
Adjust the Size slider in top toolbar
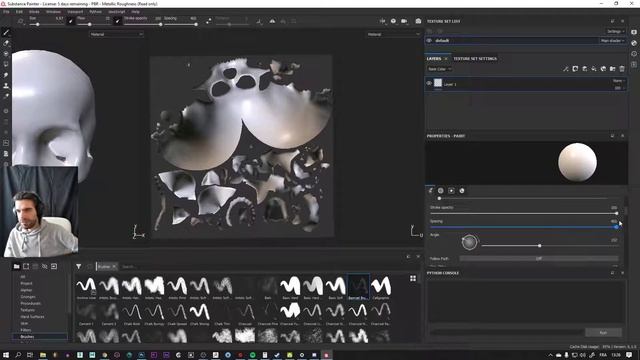[x=46, y=24]
